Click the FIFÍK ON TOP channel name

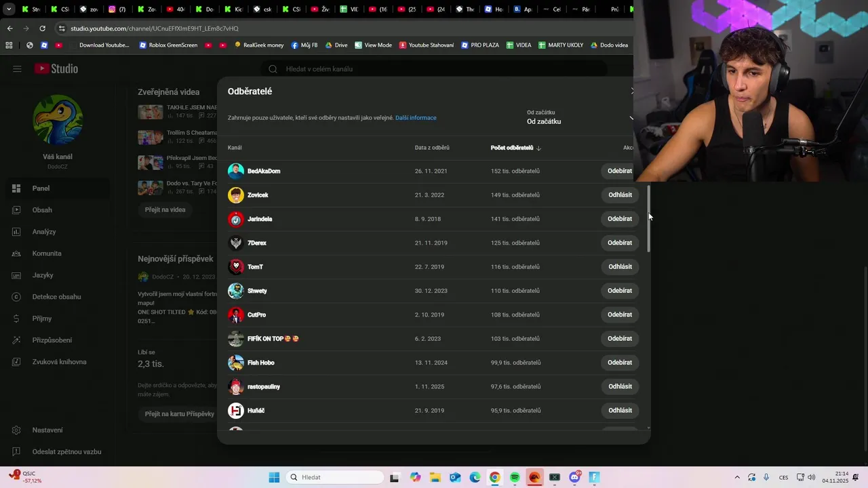(273, 339)
